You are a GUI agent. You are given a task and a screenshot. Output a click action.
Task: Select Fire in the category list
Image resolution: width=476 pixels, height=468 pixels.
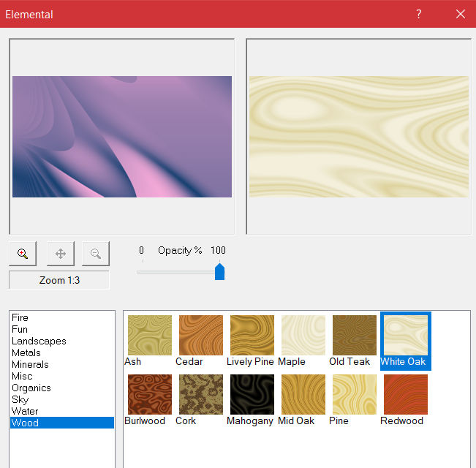click(x=20, y=317)
